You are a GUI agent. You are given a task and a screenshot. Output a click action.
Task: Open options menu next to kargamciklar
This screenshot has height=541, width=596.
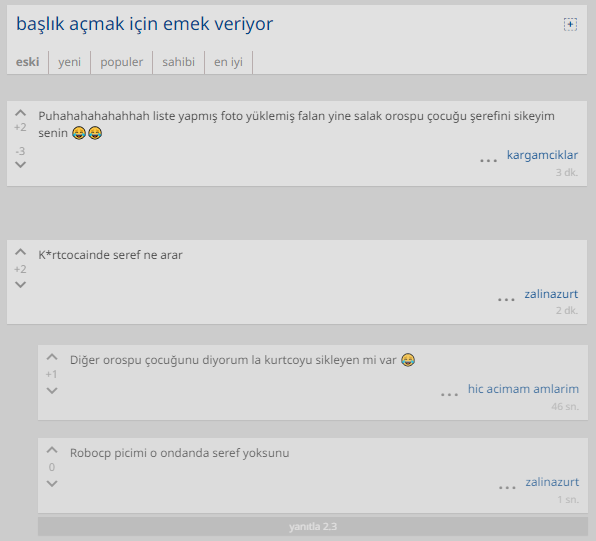click(488, 160)
